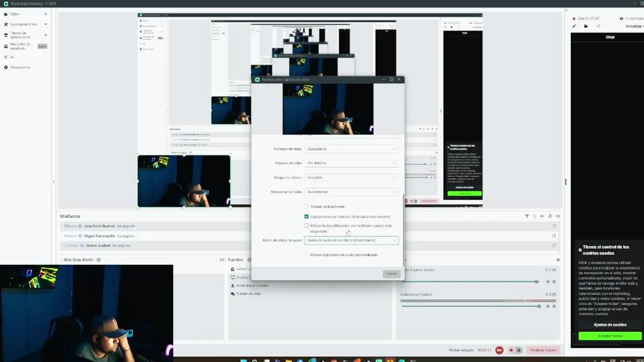Click the green Aceptar todas button

(610, 336)
